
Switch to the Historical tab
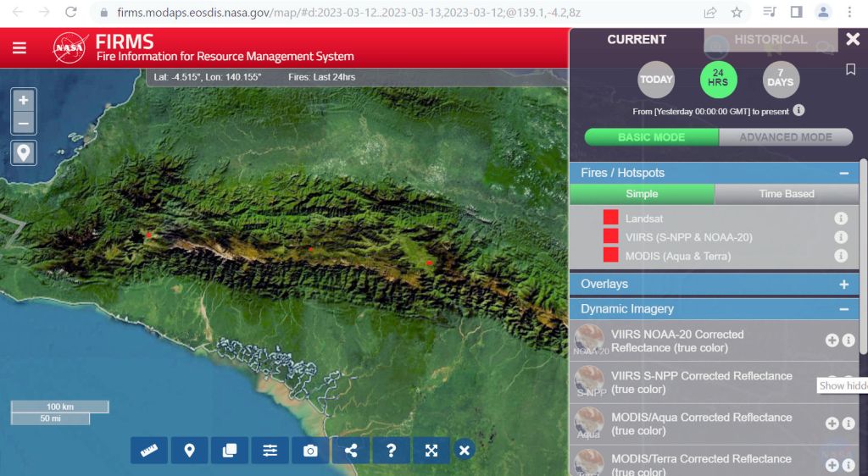click(770, 40)
